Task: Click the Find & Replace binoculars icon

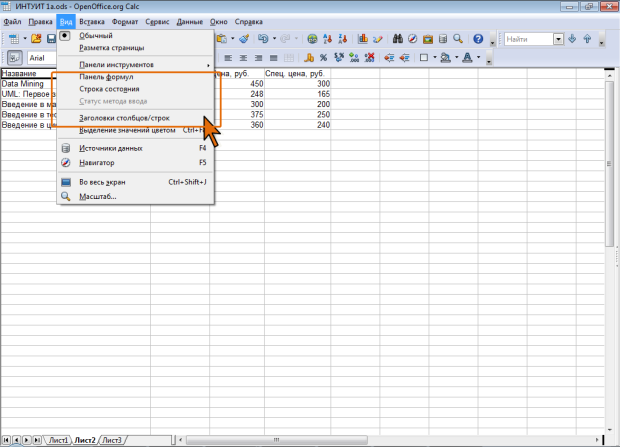Action: [397, 39]
